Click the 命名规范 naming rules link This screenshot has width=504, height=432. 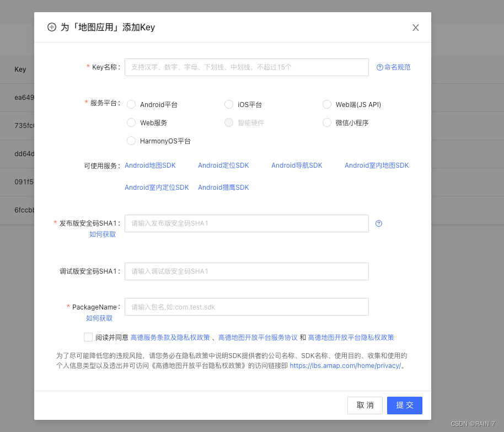[397, 67]
